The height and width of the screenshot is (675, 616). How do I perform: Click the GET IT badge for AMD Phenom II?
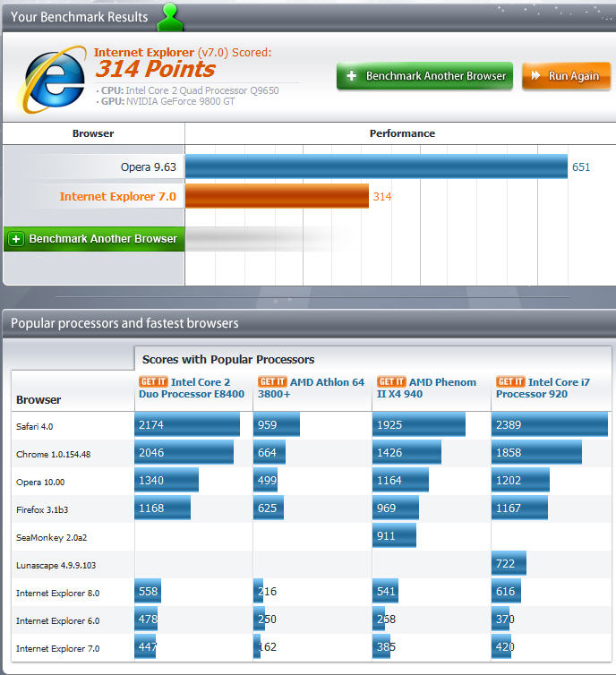click(x=391, y=382)
